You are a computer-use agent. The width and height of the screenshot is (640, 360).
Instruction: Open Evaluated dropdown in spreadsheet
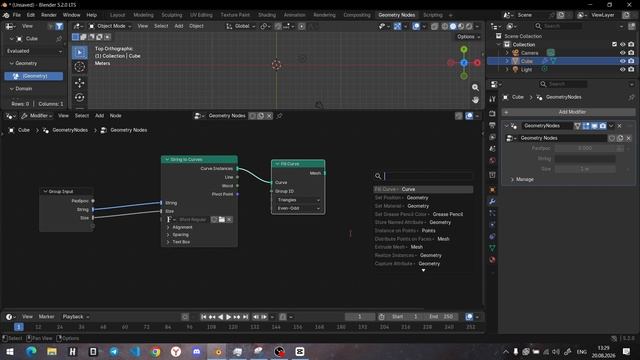(x=34, y=51)
